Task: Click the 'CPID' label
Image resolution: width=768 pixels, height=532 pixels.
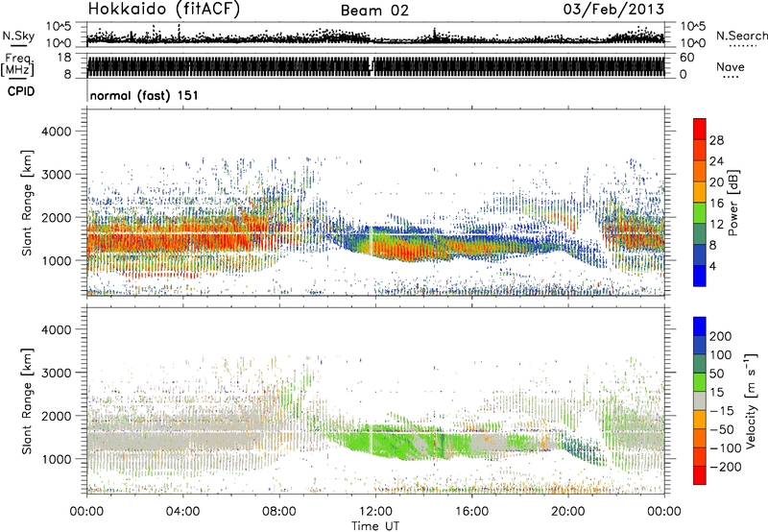Action: tap(21, 91)
